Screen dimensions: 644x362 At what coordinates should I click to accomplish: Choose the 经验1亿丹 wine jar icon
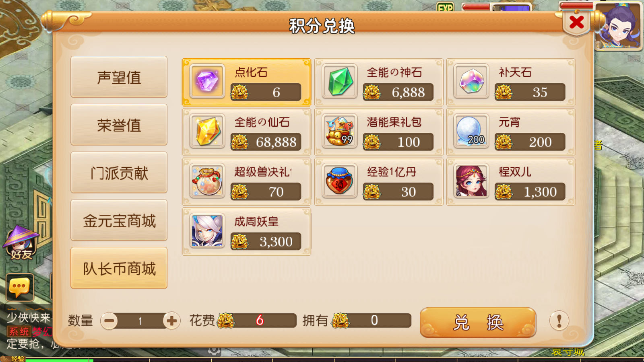(339, 181)
